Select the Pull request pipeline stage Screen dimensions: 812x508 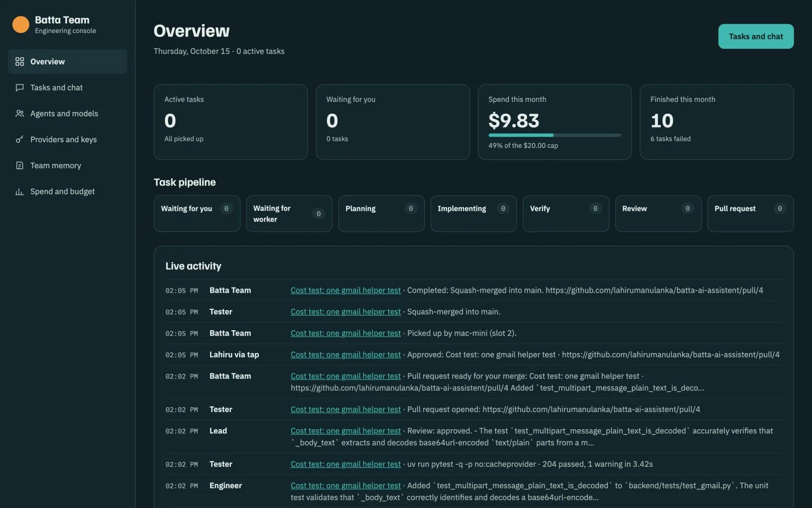751,214
